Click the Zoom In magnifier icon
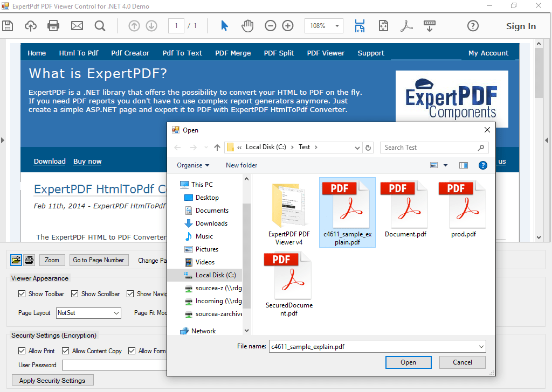Screen dimensions: 552x392 point(287,25)
